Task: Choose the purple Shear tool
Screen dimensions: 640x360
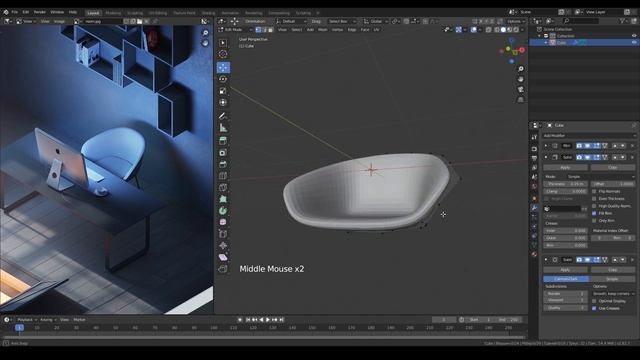Action: point(223,258)
